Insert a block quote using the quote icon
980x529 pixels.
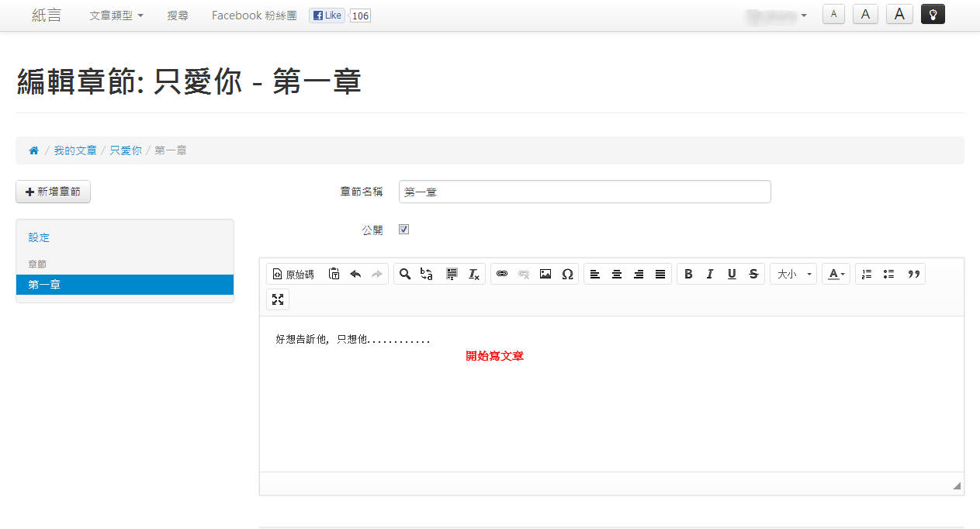(914, 274)
